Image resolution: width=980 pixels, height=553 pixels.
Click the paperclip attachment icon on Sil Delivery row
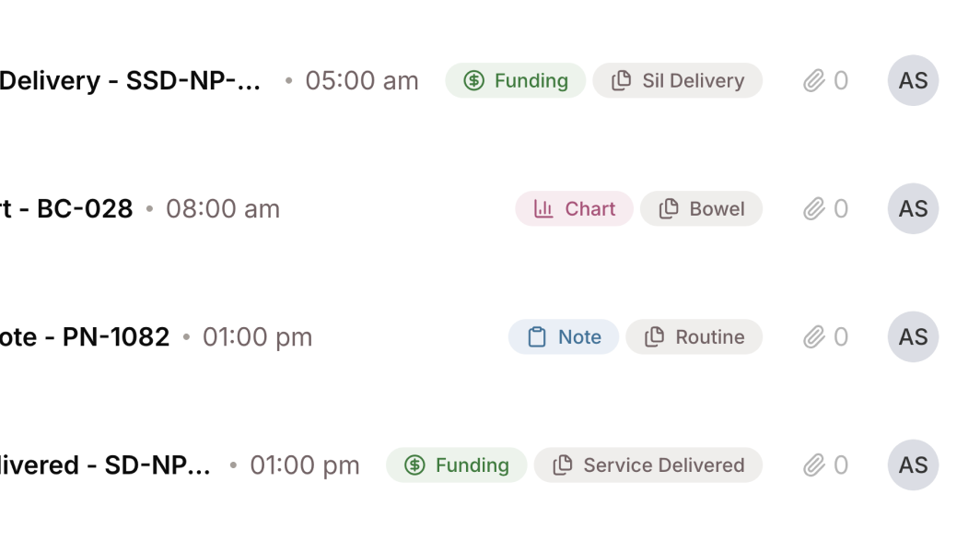pyautogui.click(x=813, y=81)
